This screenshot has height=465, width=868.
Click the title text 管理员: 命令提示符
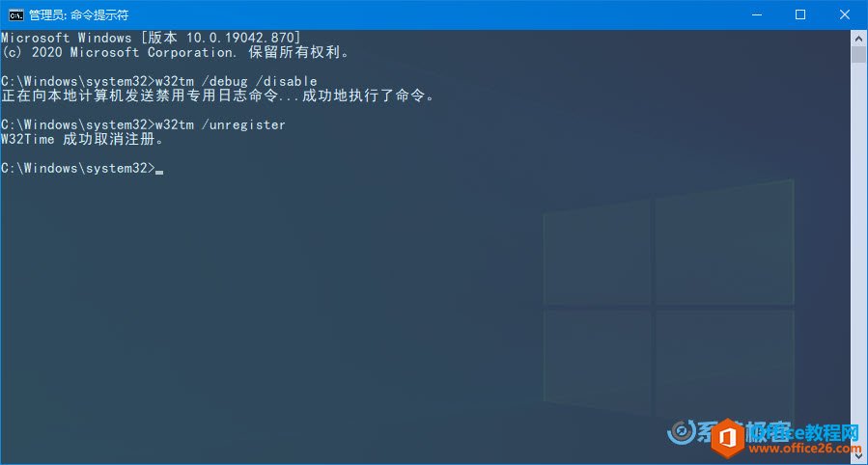point(78,15)
